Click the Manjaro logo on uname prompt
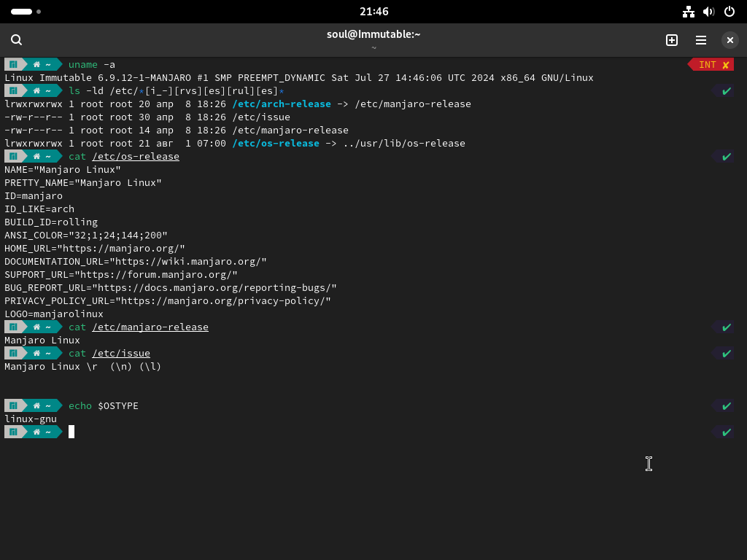This screenshot has width=747, height=560. point(13,64)
